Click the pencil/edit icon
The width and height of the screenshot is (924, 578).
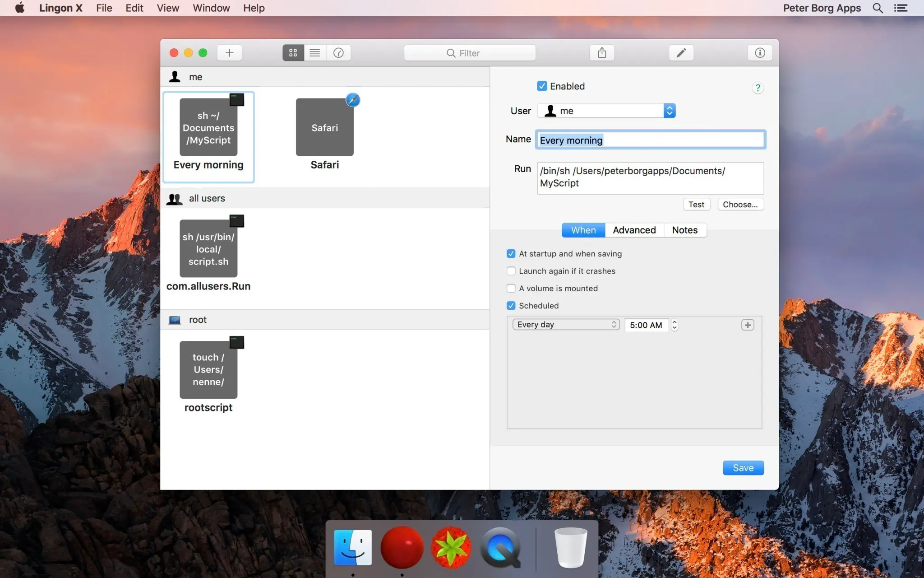click(680, 52)
